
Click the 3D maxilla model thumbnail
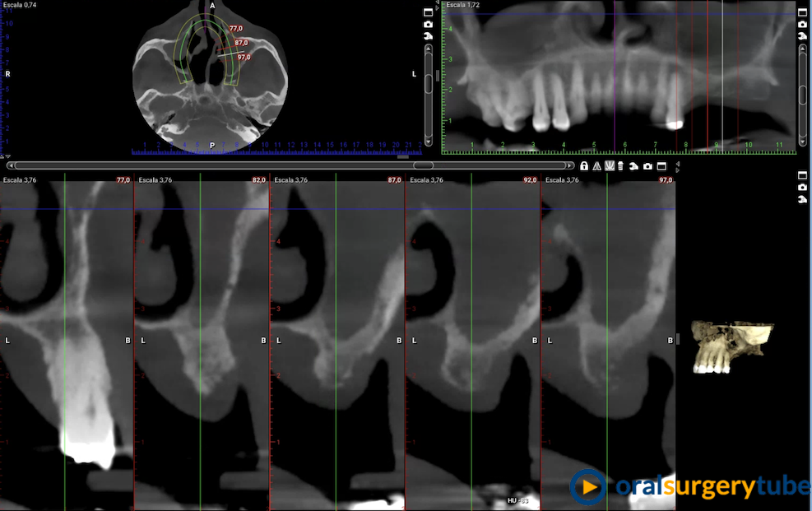click(732, 347)
